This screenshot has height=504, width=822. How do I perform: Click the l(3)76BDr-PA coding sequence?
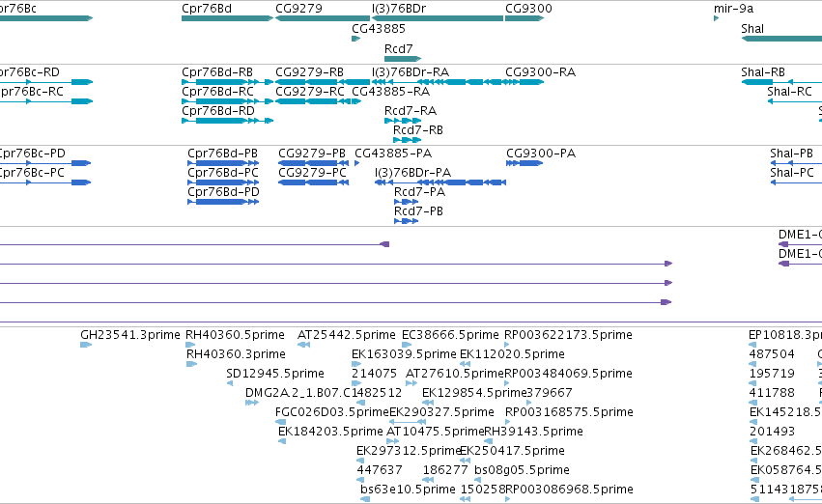(440, 182)
